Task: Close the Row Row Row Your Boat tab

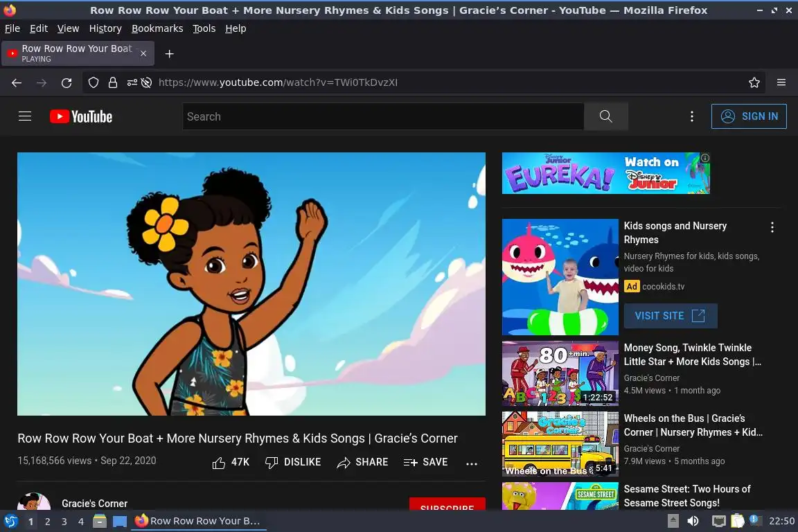Action: (x=143, y=53)
